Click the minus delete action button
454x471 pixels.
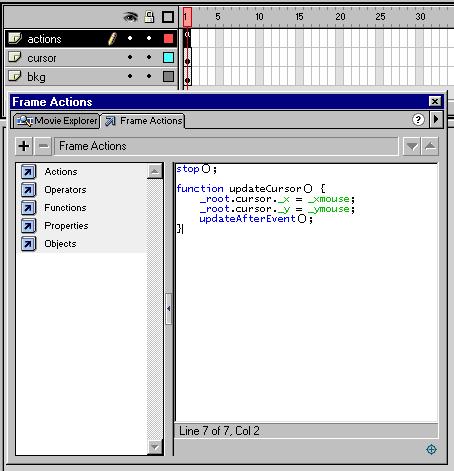pos(43,146)
